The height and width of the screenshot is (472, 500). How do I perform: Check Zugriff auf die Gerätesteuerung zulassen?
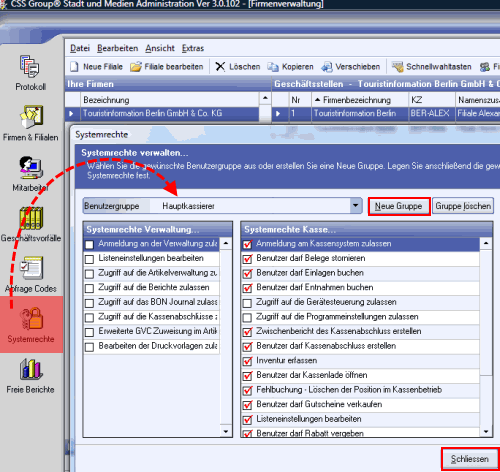(247, 303)
